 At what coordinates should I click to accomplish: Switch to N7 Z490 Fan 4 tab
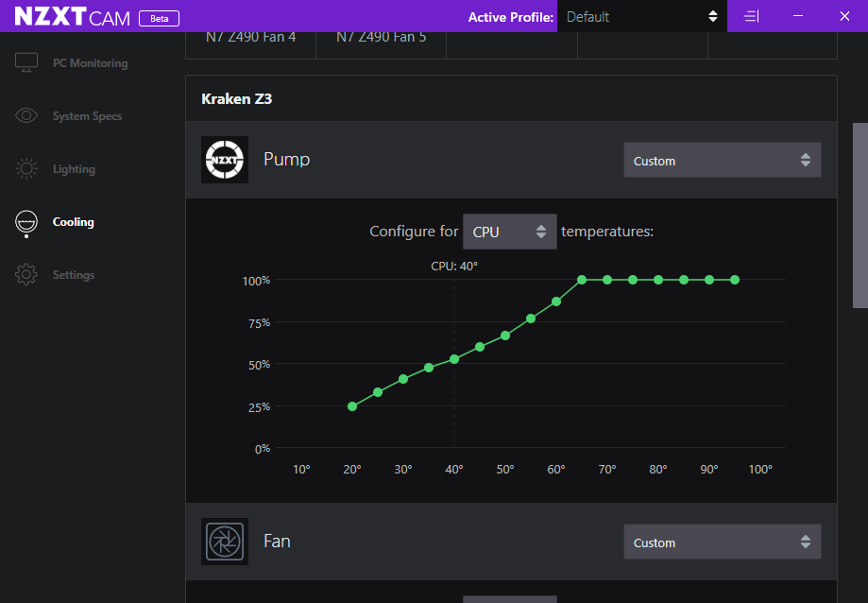tap(250, 36)
